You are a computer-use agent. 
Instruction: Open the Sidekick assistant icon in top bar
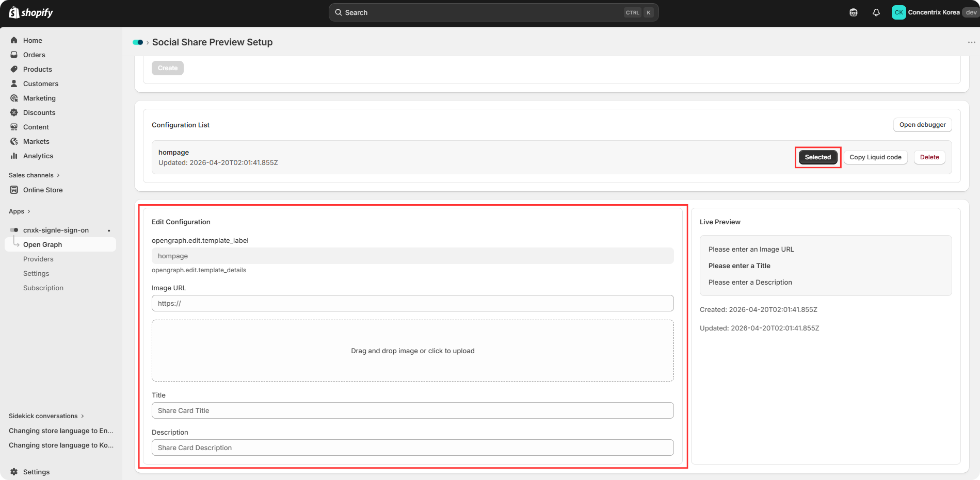click(x=854, y=12)
